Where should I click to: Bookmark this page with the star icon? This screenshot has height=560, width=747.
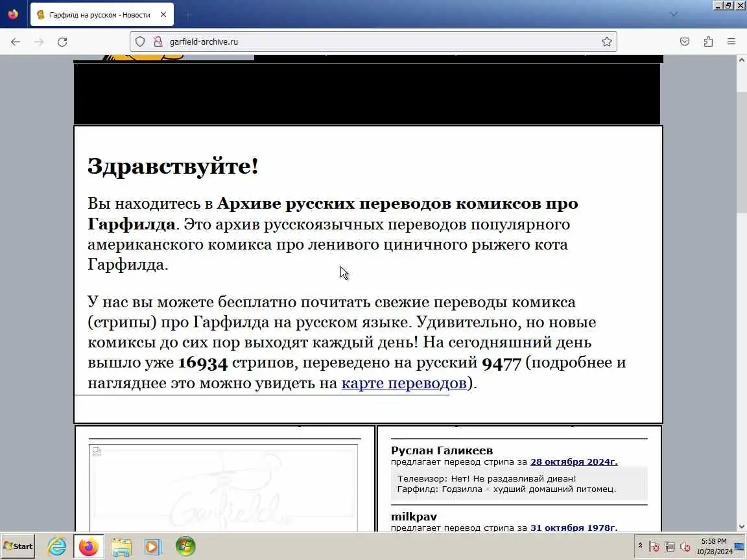[x=606, y=42]
